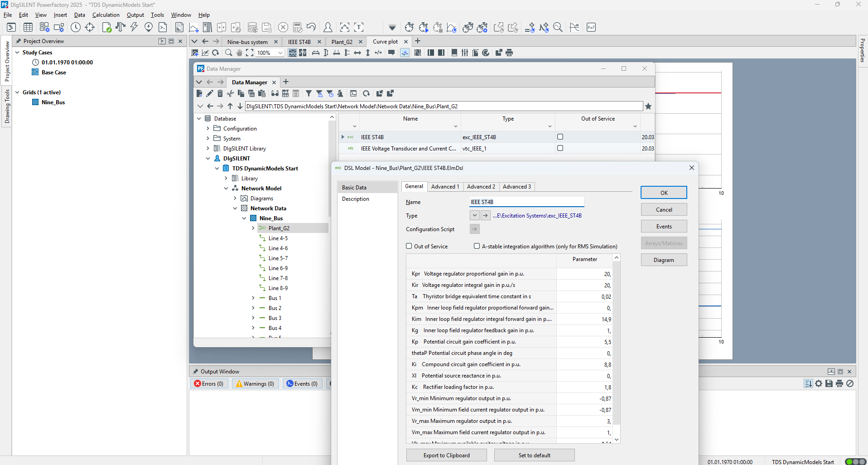The width and height of the screenshot is (868, 465).
Task: Print the curve plot via printer icon
Action: point(509,53)
